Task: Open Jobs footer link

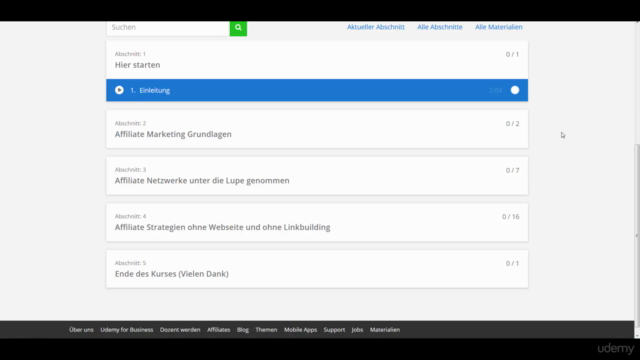Action: (357, 330)
